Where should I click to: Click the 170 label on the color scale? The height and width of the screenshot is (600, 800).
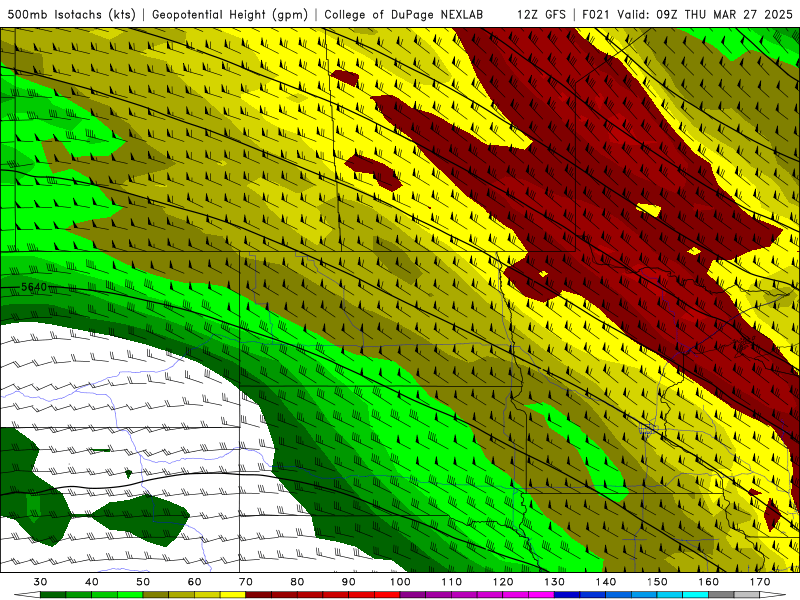point(760,582)
